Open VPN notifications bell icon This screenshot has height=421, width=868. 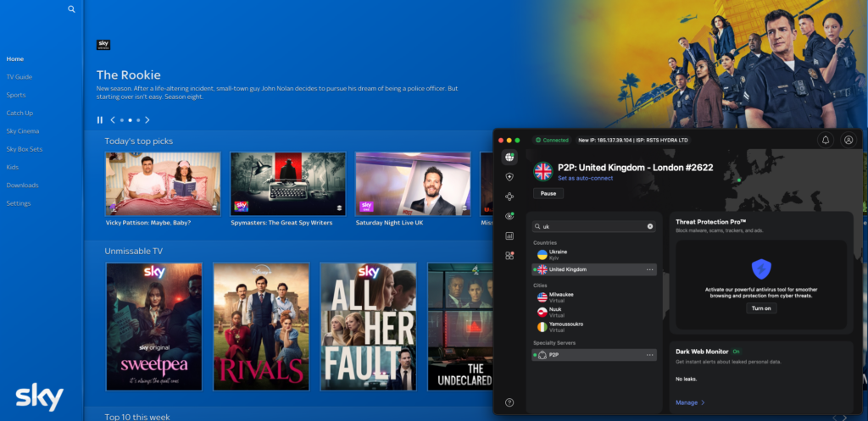(x=826, y=140)
